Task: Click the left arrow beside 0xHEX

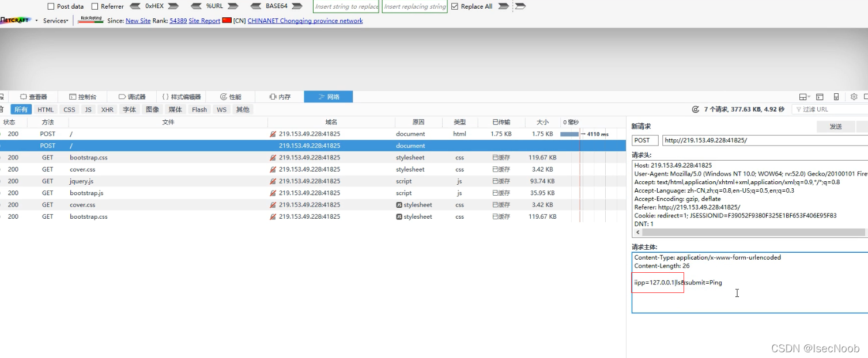Action: click(135, 6)
